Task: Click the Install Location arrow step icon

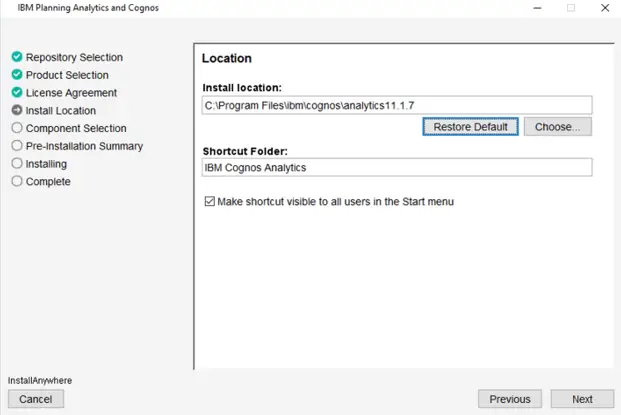Action: coord(17,110)
